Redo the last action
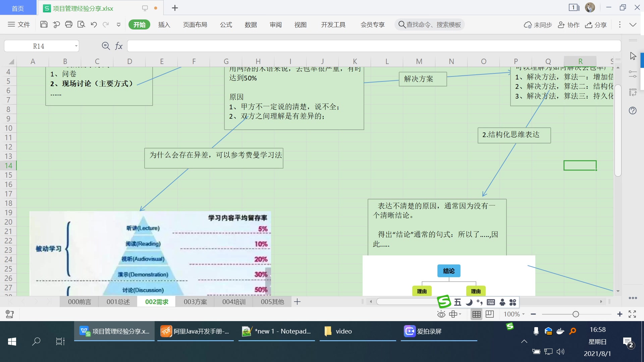 pos(106,24)
